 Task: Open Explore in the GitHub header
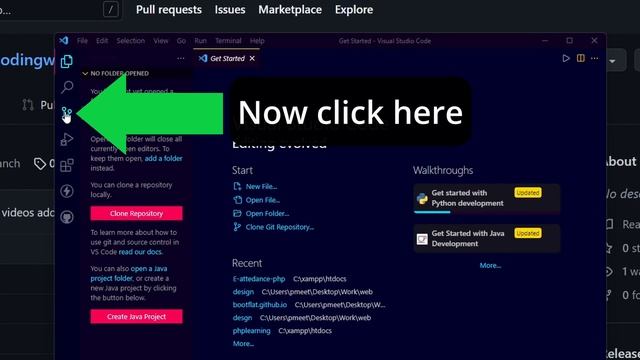coord(354,9)
